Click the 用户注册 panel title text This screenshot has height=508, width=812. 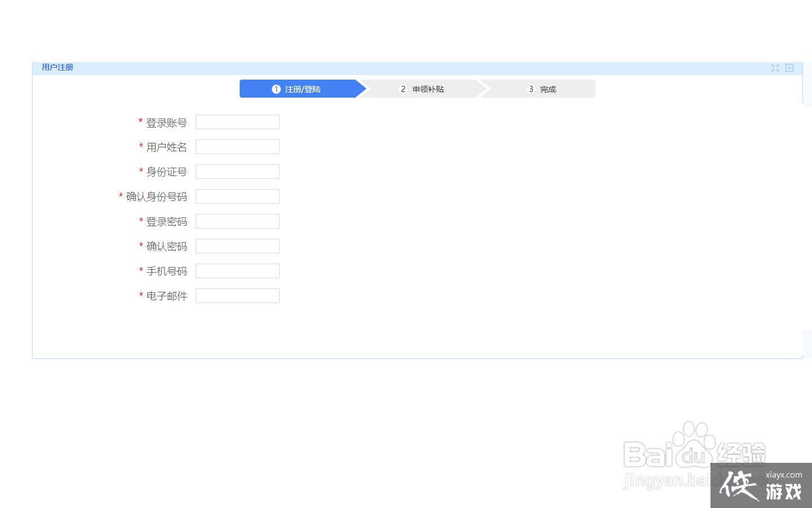click(x=58, y=67)
